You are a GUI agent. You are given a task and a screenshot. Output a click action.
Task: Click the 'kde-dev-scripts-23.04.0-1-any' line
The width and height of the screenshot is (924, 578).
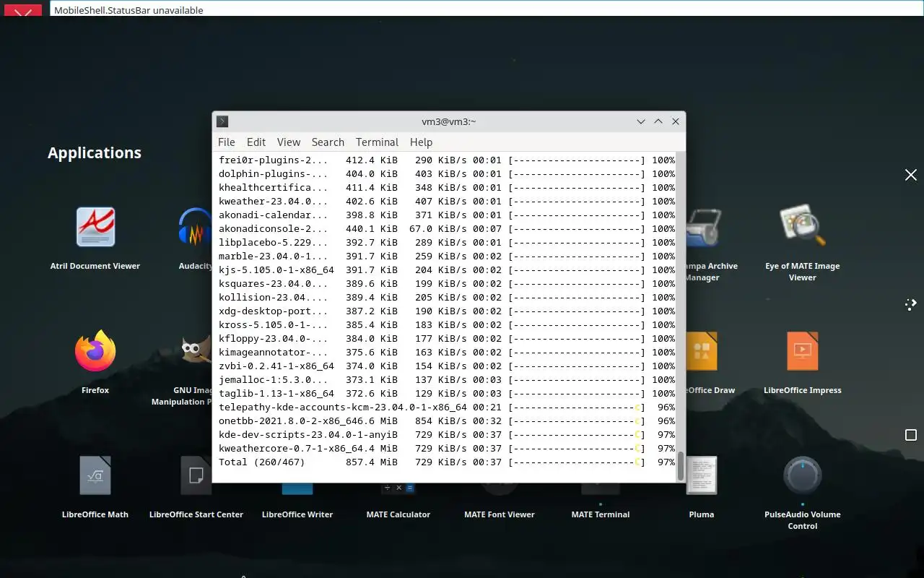(x=447, y=435)
